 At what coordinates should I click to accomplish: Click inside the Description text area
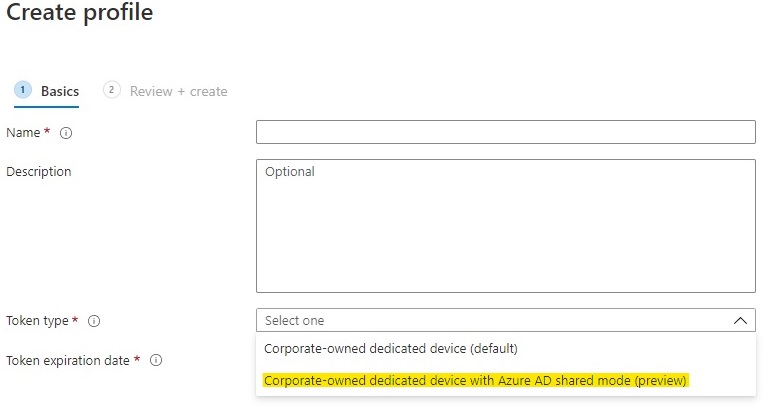click(505, 225)
